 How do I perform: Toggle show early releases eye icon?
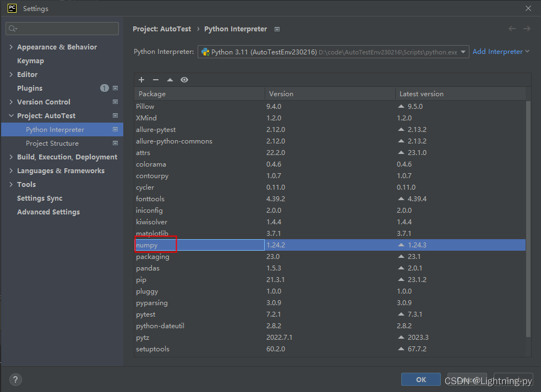click(184, 80)
